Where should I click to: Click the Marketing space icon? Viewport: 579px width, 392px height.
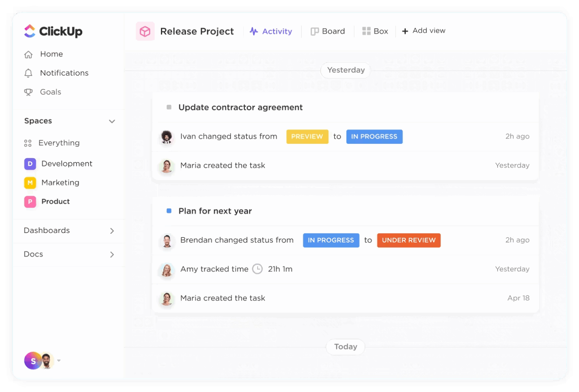30,183
